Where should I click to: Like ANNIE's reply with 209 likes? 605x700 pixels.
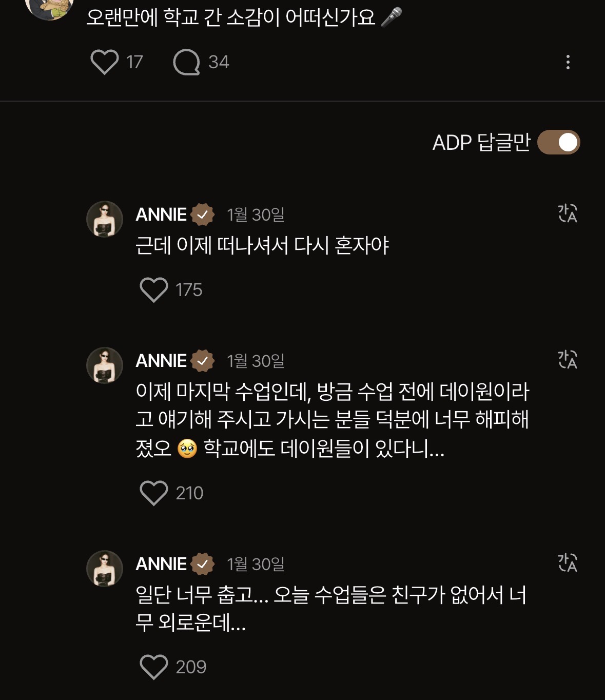pos(154,667)
